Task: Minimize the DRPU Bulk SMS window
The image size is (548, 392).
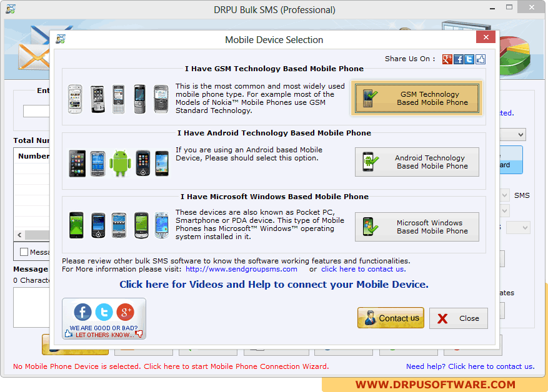Action: [x=492, y=7]
